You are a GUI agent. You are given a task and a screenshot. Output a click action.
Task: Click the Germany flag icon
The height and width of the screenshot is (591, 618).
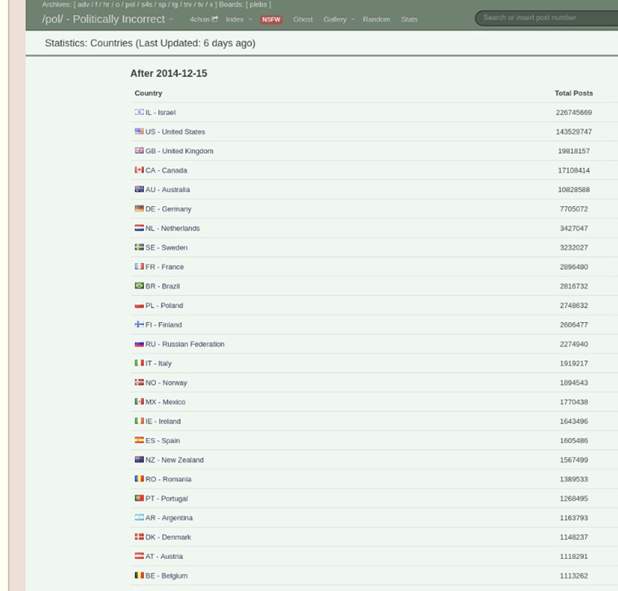pyautogui.click(x=139, y=209)
